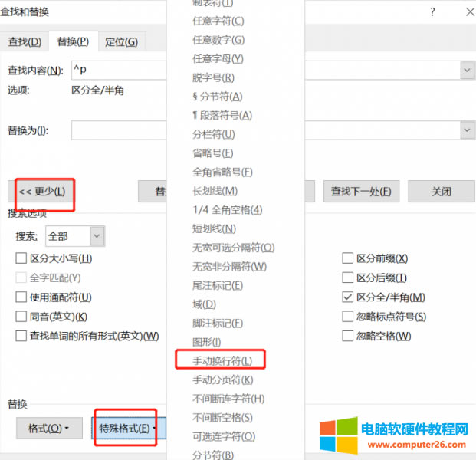The image size is (476, 460).
Task: Toggle 使用通配符 checkbox
Action: click(21, 297)
